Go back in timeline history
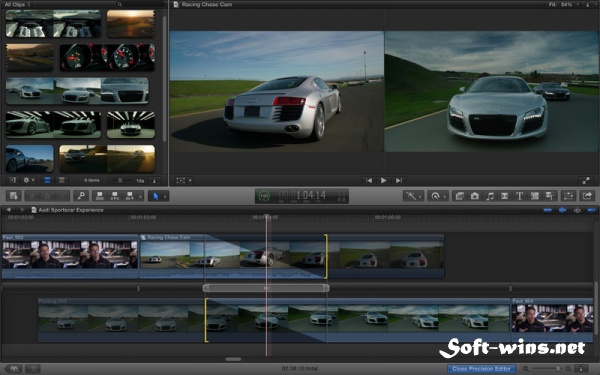 coord(8,210)
